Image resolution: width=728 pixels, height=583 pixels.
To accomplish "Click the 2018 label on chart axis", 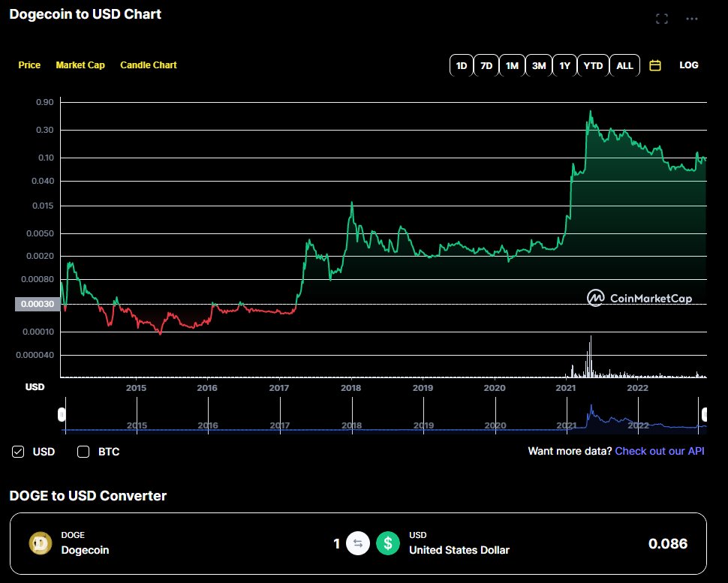I will pyautogui.click(x=350, y=388).
